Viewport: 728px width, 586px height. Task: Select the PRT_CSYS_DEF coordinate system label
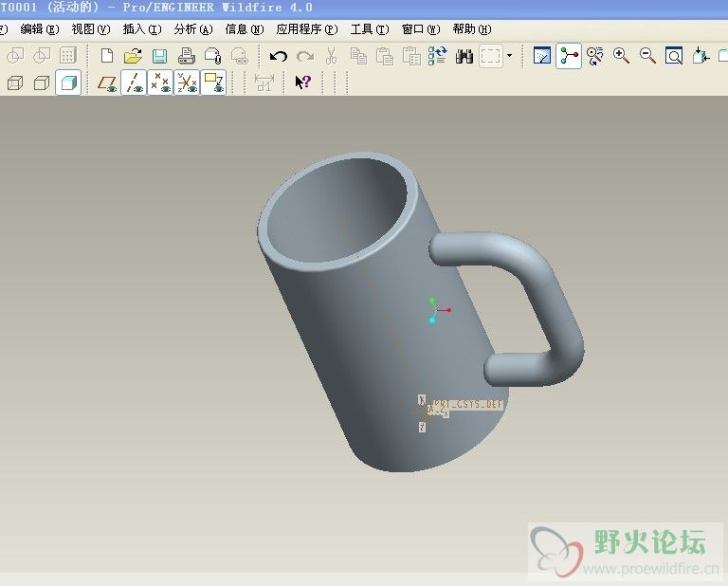467,405
